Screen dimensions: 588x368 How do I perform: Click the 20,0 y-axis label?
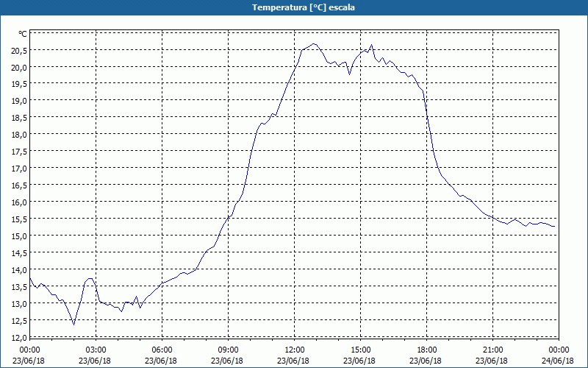pos(19,68)
